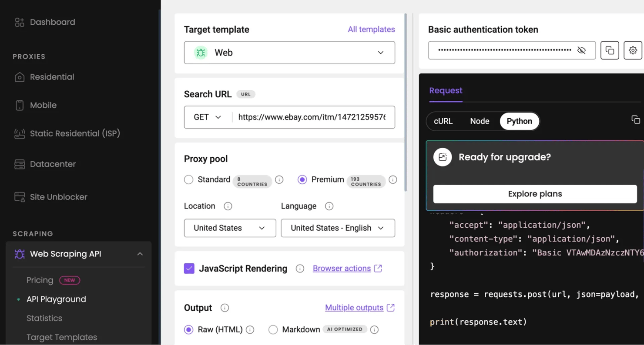Click the info icon next to Location
This screenshot has height=345, width=644.
tap(228, 206)
